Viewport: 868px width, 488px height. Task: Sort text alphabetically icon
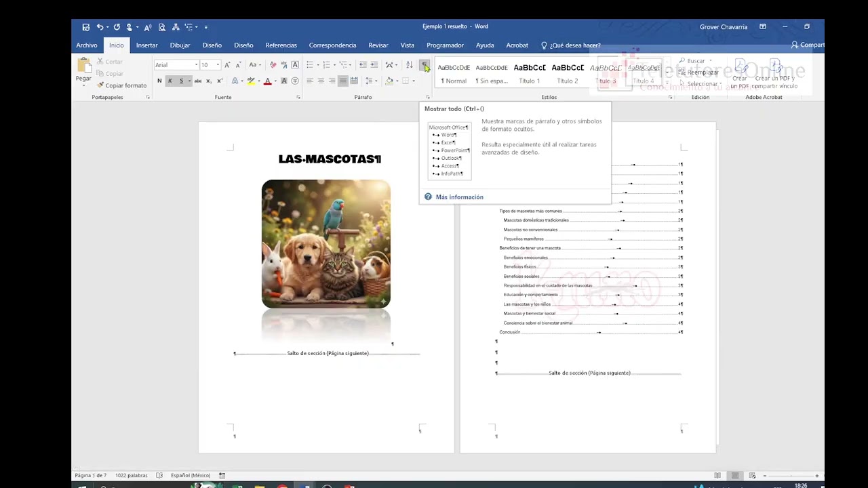(x=410, y=65)
